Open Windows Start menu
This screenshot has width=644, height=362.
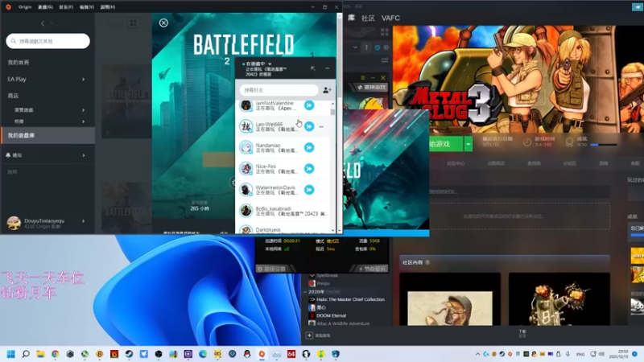coord(11,354)
